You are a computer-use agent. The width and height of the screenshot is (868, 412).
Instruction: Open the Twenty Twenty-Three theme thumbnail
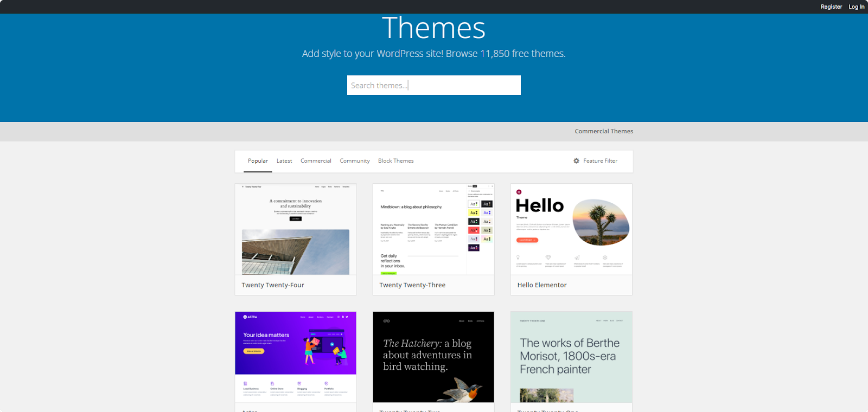pyautogui.click(x=433, y=229)
